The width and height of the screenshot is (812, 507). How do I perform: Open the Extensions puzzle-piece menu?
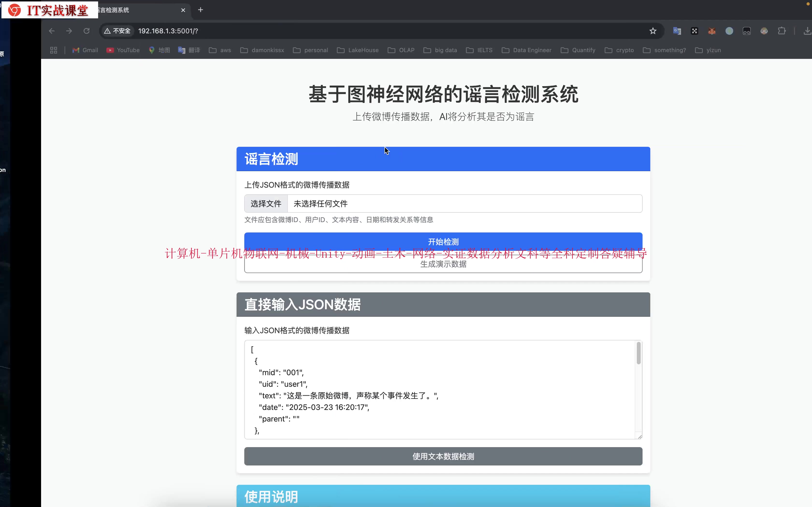click(x=782, y=31)
